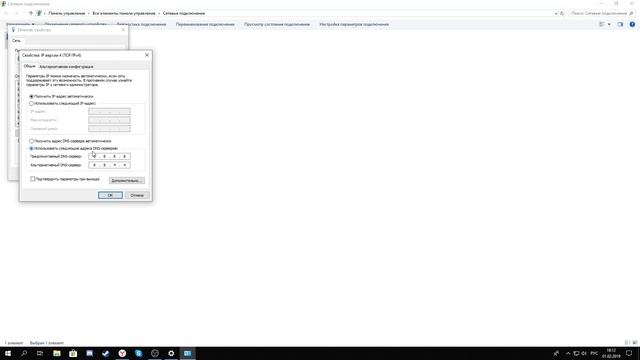Refresh the Network Connections folder
This screenshot has height=360, width=640.
(x=562, y=13)
